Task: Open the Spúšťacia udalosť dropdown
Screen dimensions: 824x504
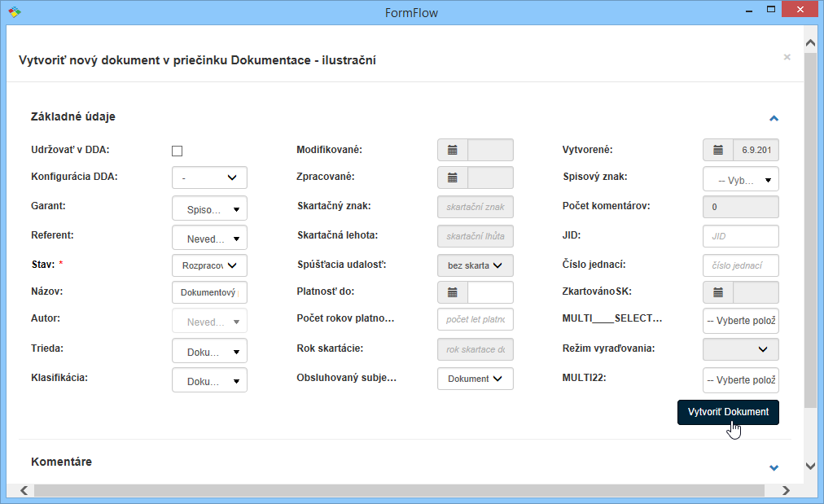Action: coord(476,265)
